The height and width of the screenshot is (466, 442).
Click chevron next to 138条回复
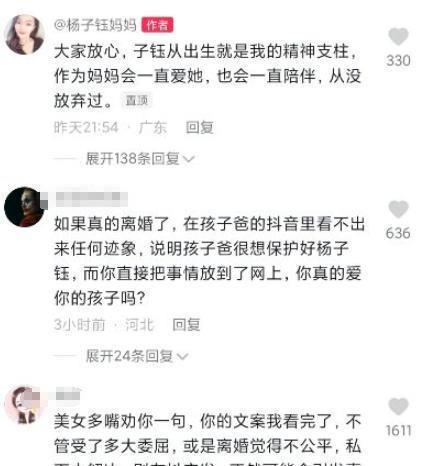[x=188, y=159]
